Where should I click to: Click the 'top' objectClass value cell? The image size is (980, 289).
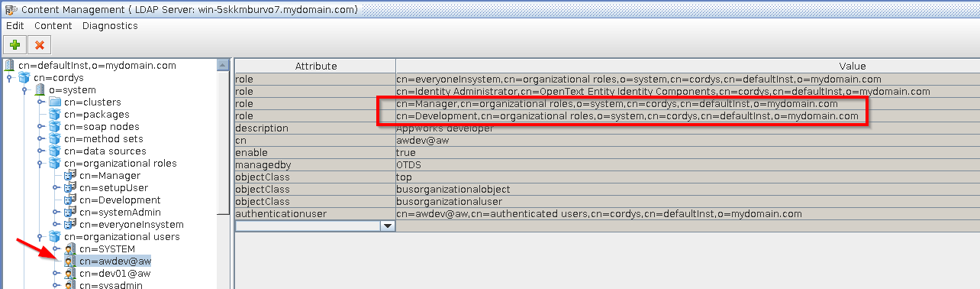click(x=688, y=177)
